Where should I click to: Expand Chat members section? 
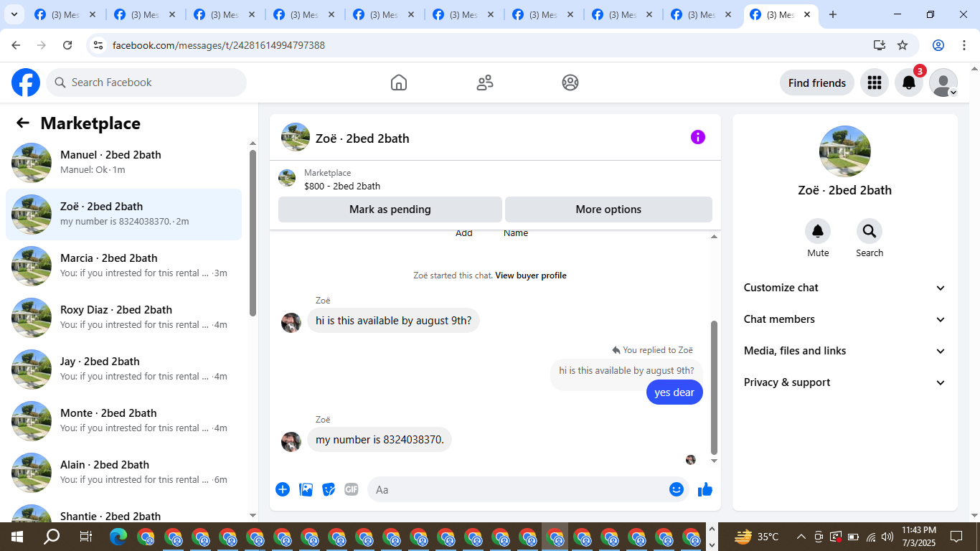coord(845,319)
